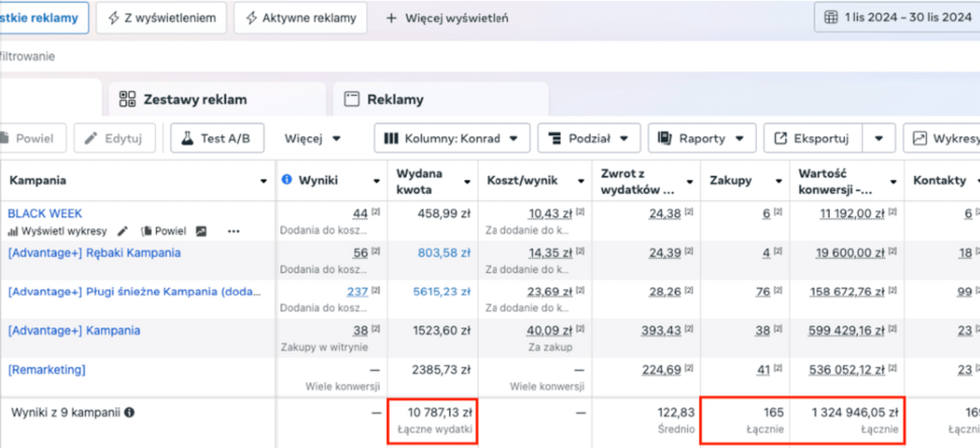Select the Aktywne reklamy view

[300, 18]
